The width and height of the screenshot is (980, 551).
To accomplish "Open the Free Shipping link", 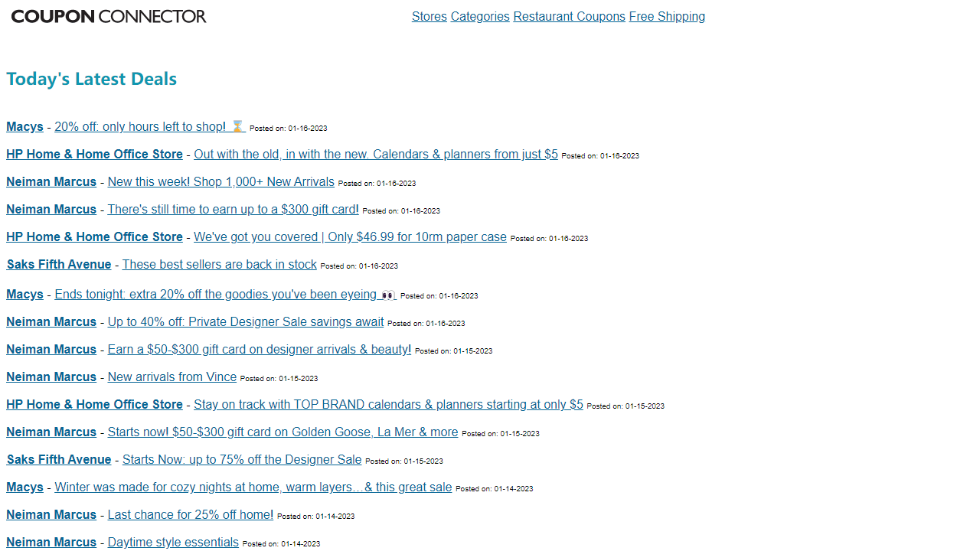I will pyautogui.click(x=667, y=16).
